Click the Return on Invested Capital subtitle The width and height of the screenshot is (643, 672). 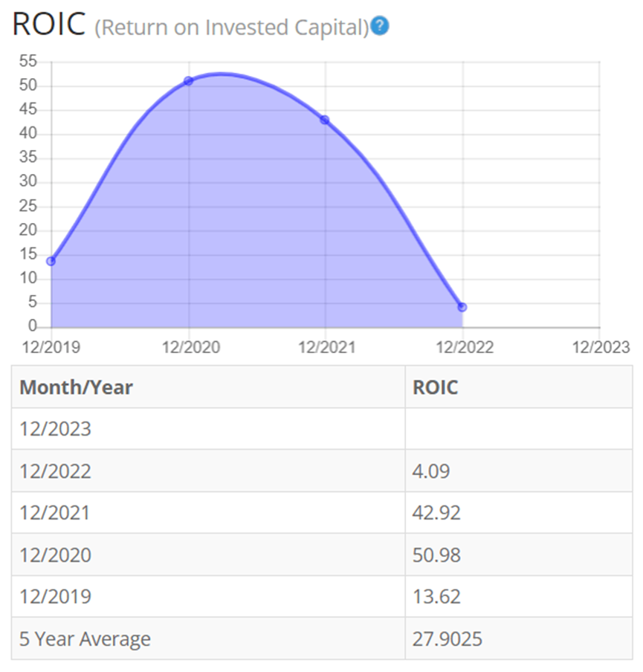click(x=232, y=28)
